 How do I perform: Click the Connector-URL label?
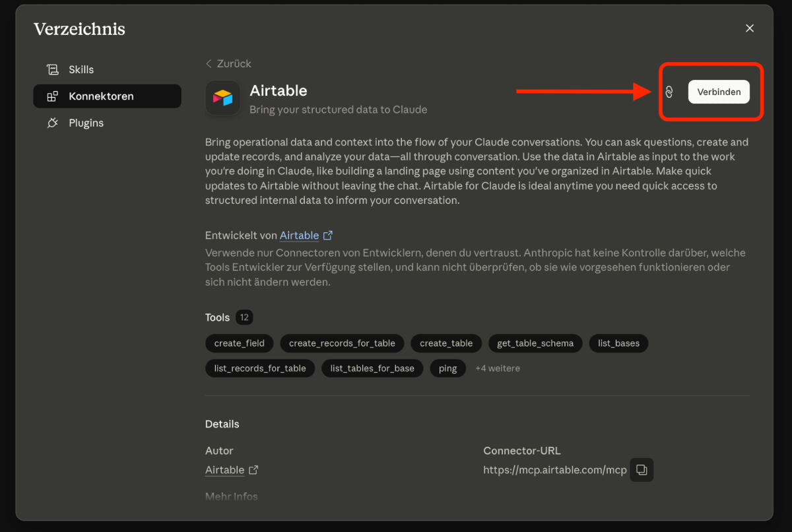pyautogui.click(x=522, y=451)
